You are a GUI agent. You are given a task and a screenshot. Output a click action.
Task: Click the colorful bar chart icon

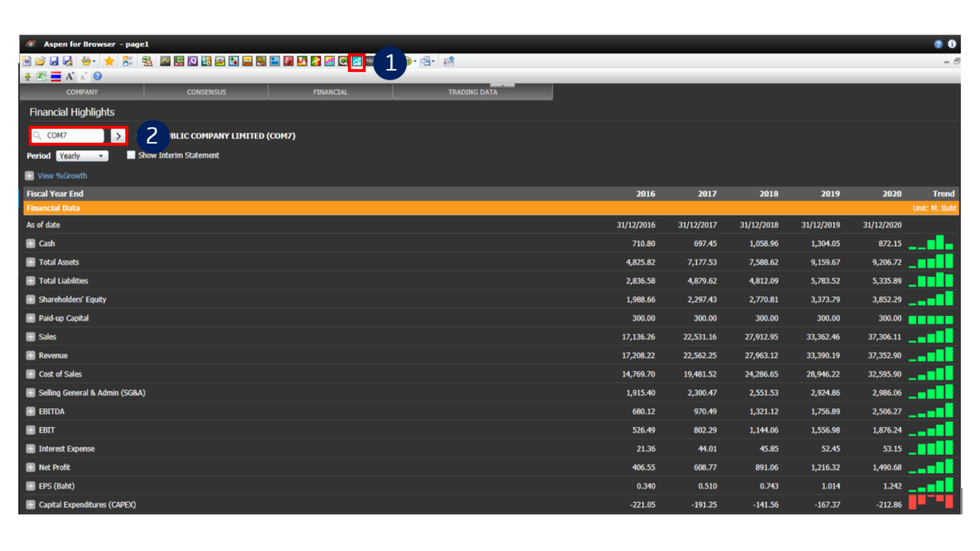tap(330, 62)
